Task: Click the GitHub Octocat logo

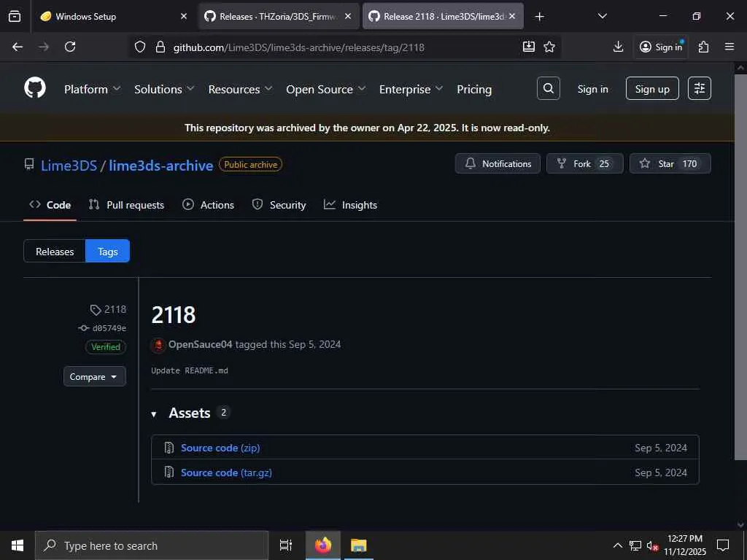Action: pyautogui.click(x=35, y=88)
